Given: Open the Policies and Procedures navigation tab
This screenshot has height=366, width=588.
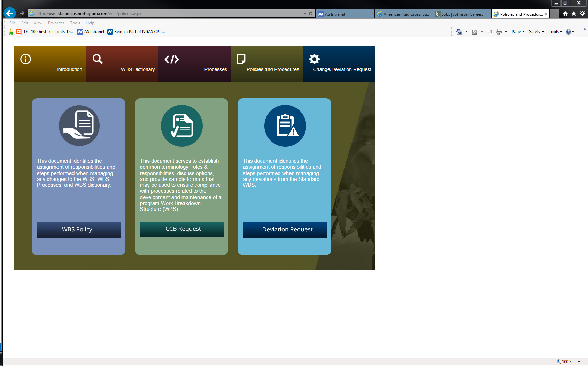Looking at the screenshot, I should pos(266,64).
